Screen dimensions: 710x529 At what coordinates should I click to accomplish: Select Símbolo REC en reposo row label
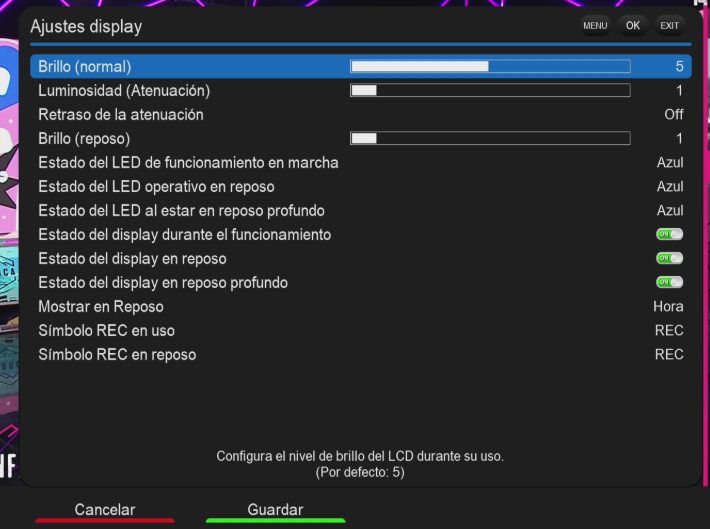click(x=117, y=355)
